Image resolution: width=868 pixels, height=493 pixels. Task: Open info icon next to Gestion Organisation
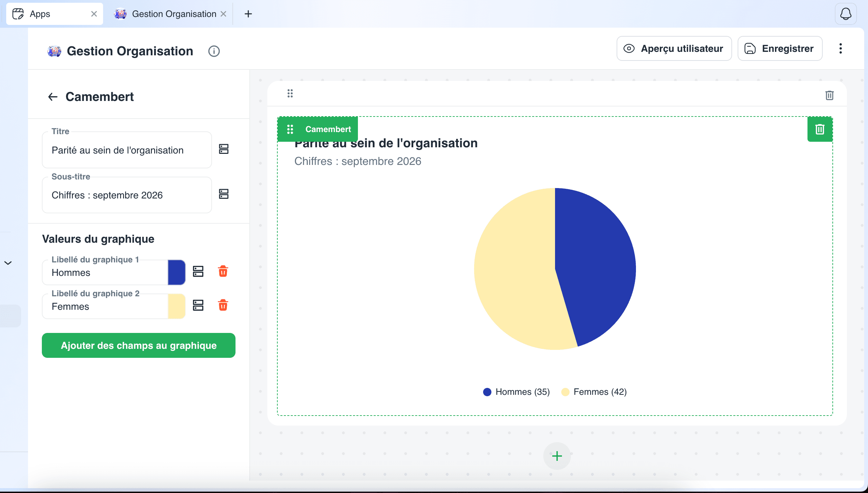pos(214,51)
